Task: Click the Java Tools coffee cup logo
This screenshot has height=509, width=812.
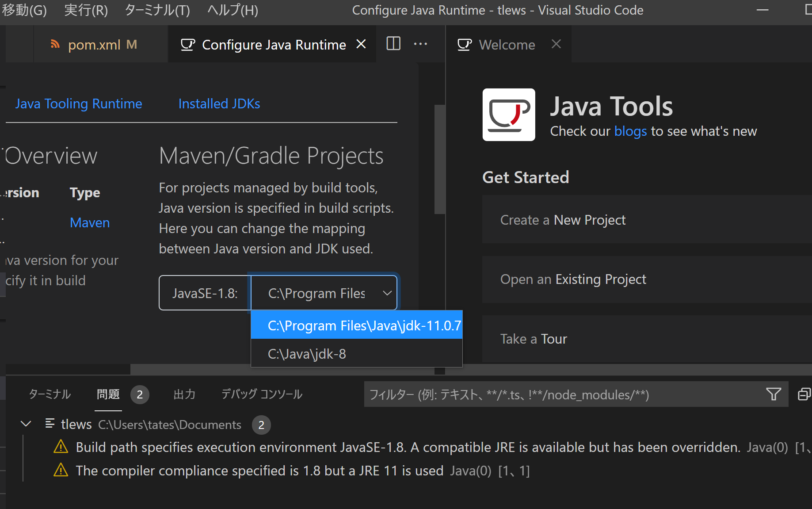Action: tap(509, 115)
